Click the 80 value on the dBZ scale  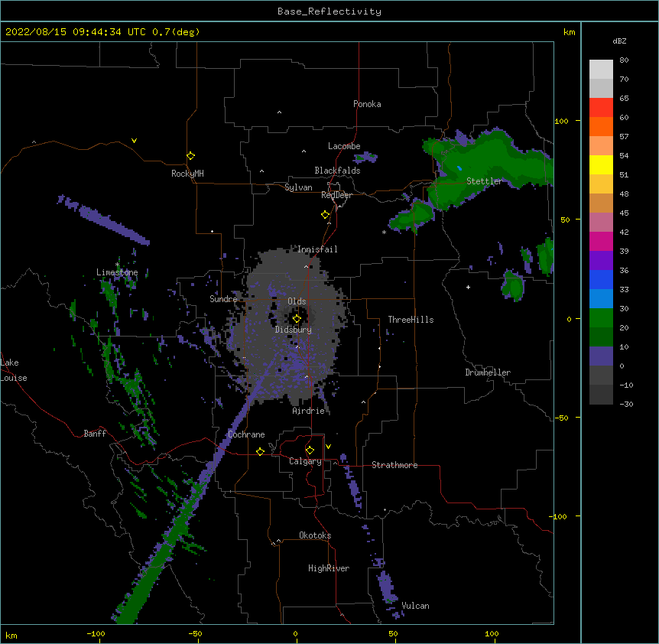click(x=624, y=60)
